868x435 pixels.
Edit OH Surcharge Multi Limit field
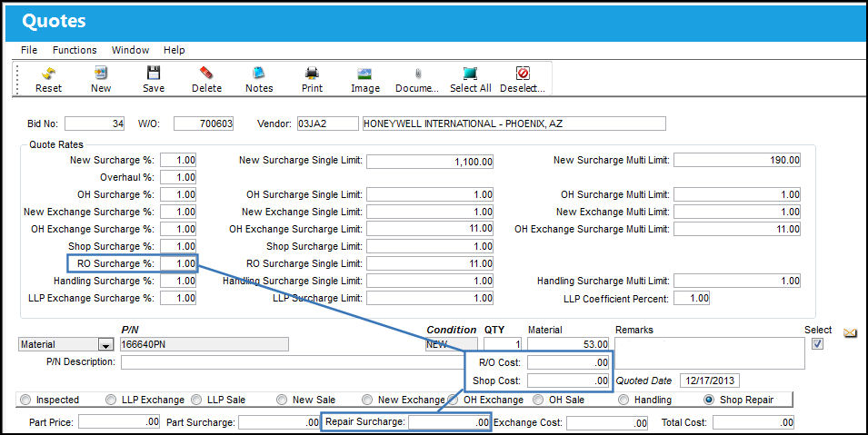[737, 194]
